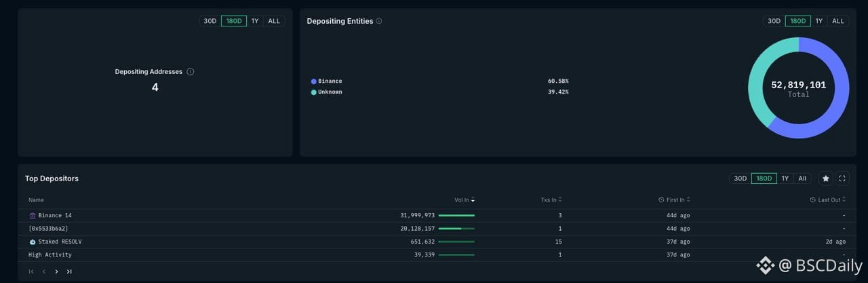Go to previous page of depositors

point(44,271)
